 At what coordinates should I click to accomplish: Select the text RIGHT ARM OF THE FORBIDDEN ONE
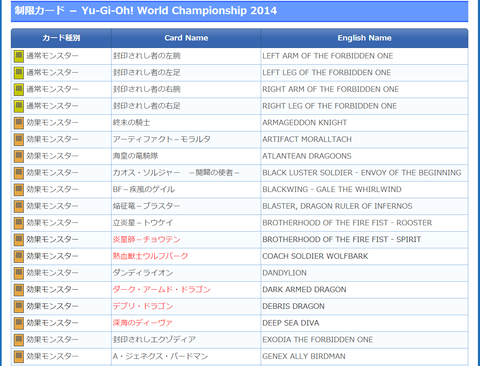click(331, 89)
